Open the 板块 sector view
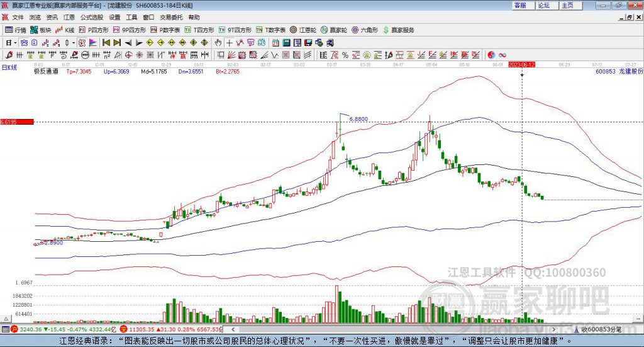The image size is (644, 347). tap(41, 30)
